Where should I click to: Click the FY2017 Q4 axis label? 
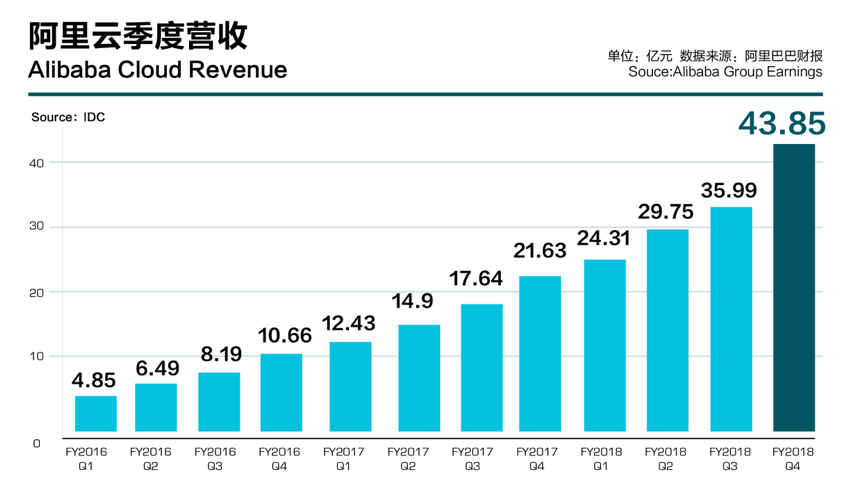pos(537,459)
